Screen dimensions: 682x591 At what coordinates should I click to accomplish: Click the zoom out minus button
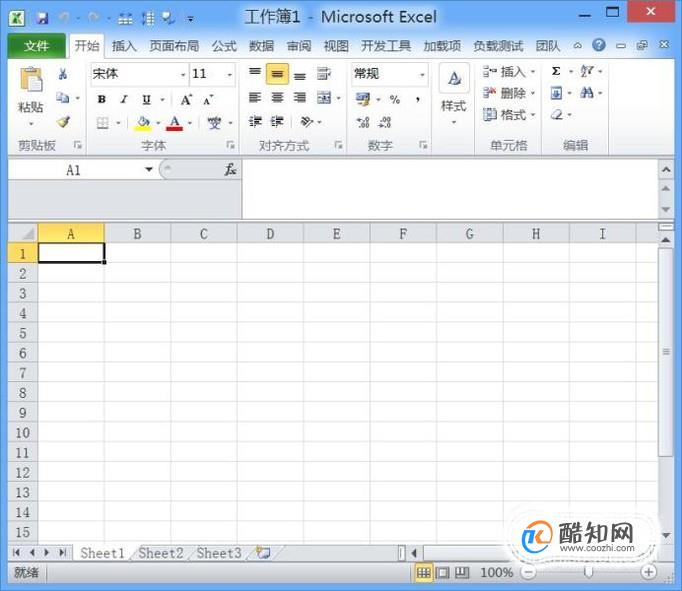point(528,572)
